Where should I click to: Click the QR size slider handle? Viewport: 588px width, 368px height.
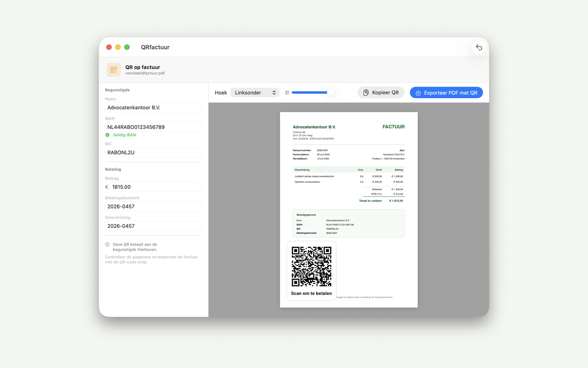331,92
